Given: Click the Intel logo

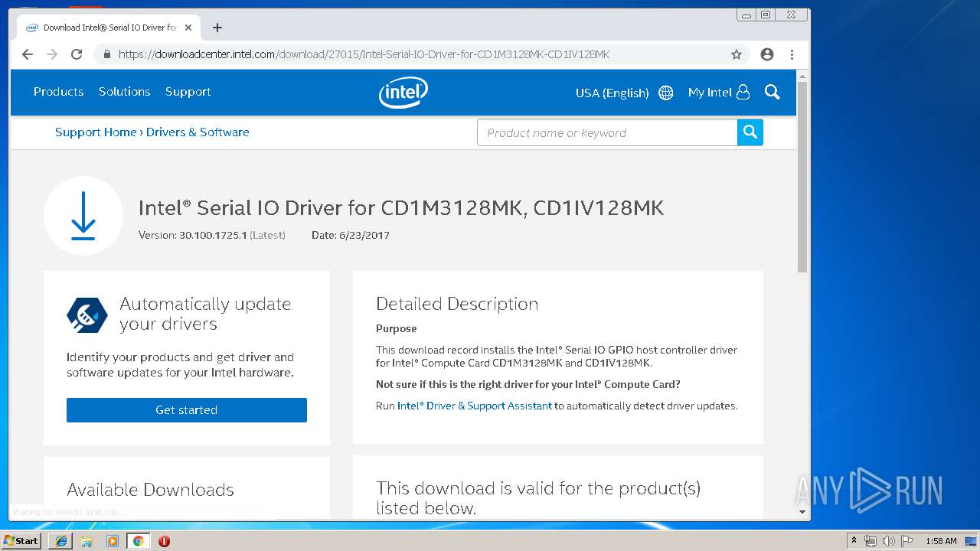Looking at the screenshot, I should pyautogui.click(x=403, y=93).
